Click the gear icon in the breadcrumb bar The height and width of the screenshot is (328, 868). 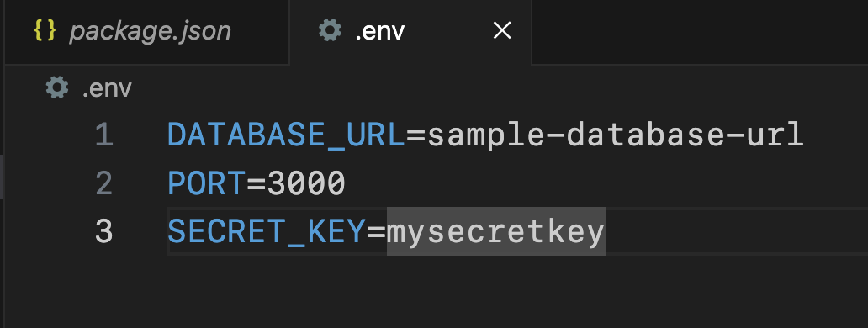[57, 88]
